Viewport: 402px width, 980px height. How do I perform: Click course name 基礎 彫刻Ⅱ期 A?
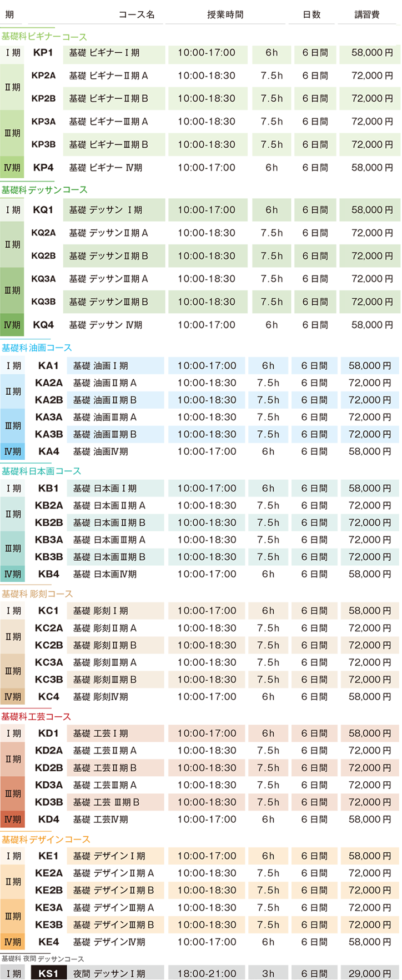click(x=104, y=628)
